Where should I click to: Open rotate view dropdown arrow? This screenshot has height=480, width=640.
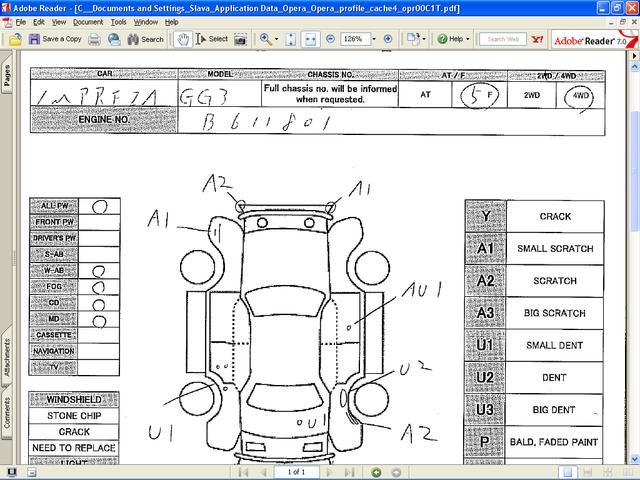(424, 39)
